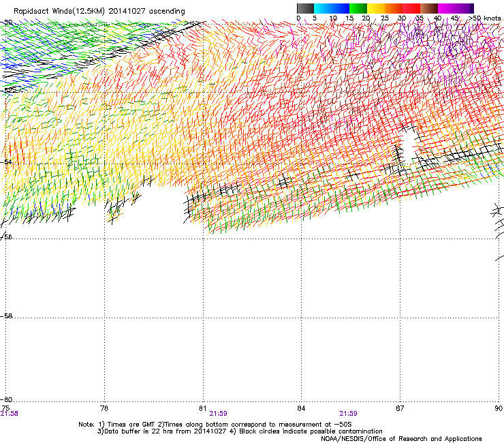Click the longitude label 78
The image size is (504, 443).
(x=104, y=408)
